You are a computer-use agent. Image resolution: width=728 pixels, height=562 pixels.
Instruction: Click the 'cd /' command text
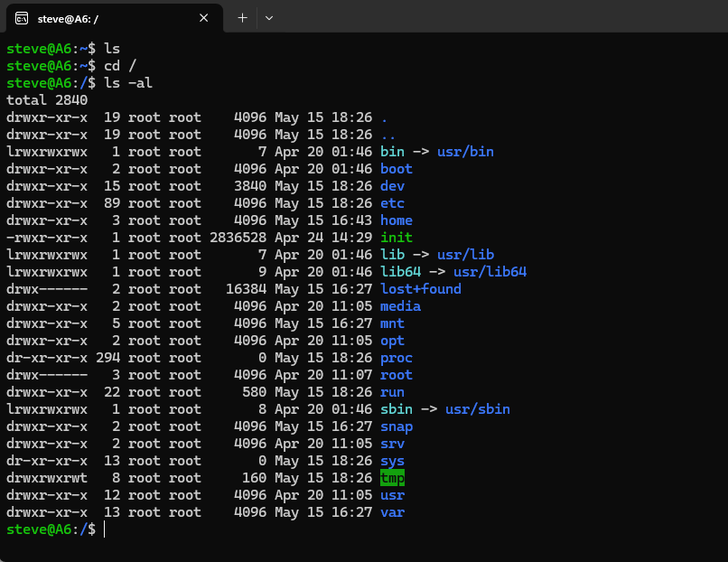(x=120, y=66)
